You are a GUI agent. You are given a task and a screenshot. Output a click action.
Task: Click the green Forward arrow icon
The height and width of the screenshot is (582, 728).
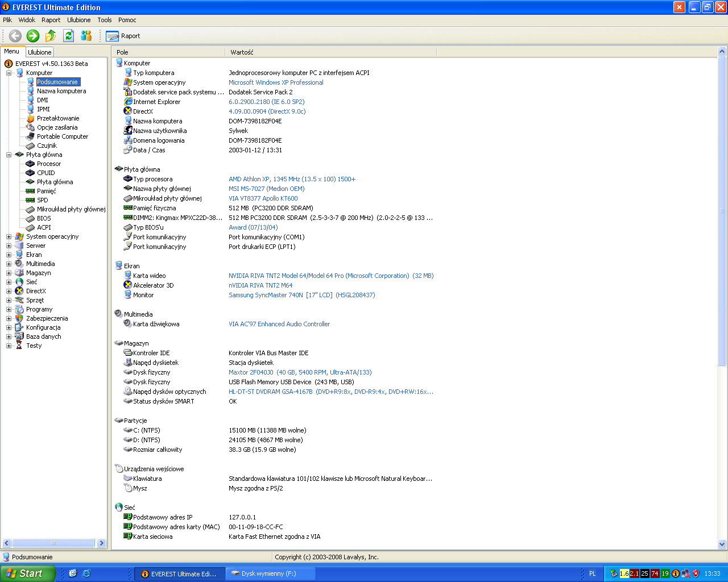33,36
